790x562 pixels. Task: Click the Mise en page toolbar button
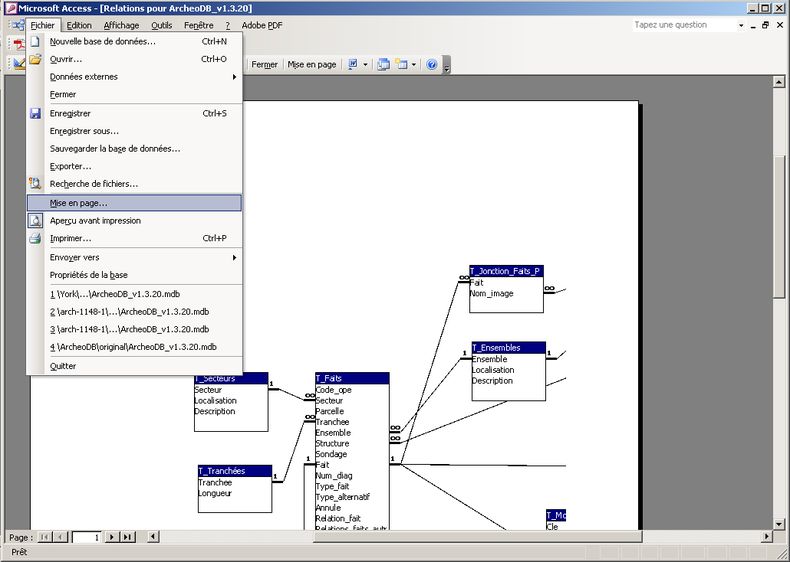311,65
